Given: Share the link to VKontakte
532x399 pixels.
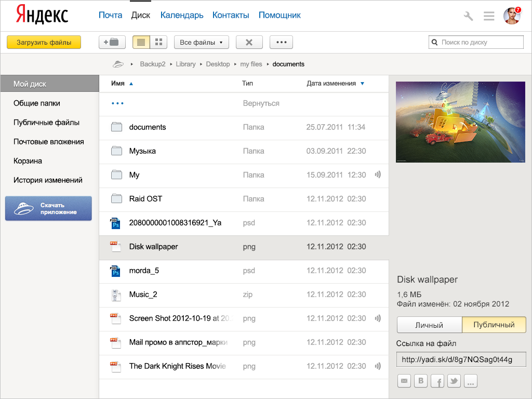Looking at the screenshot, I should (x=421, y=381).
